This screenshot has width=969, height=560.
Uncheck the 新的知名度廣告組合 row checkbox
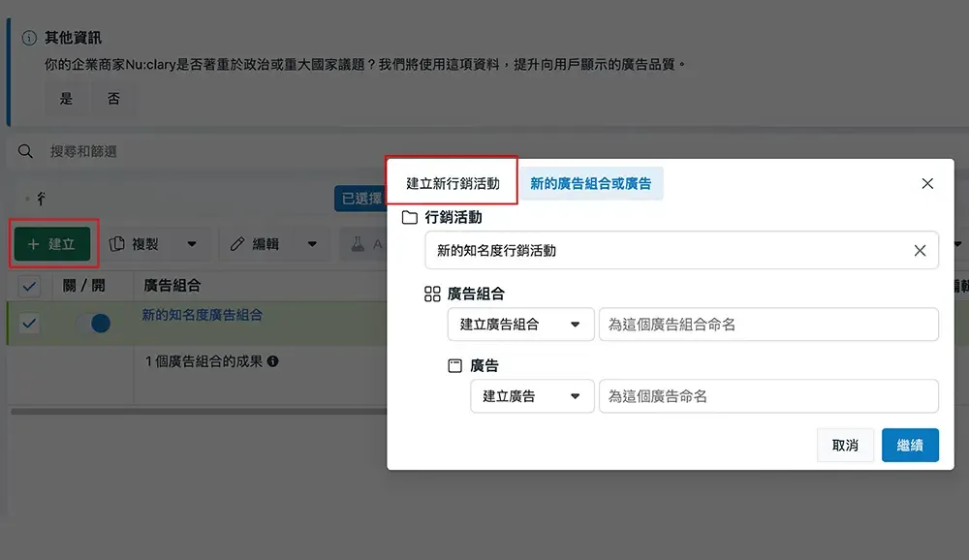pyautogui.click(x=29, y=323)
